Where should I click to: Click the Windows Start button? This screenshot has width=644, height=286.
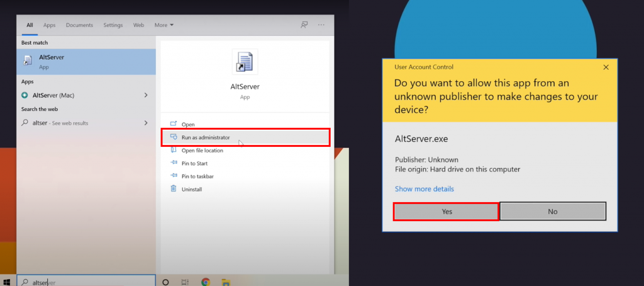pos(7,282)
